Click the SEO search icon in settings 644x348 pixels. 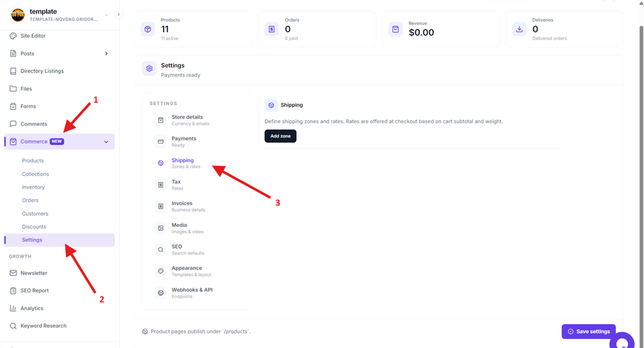click(x=160, y=249)
